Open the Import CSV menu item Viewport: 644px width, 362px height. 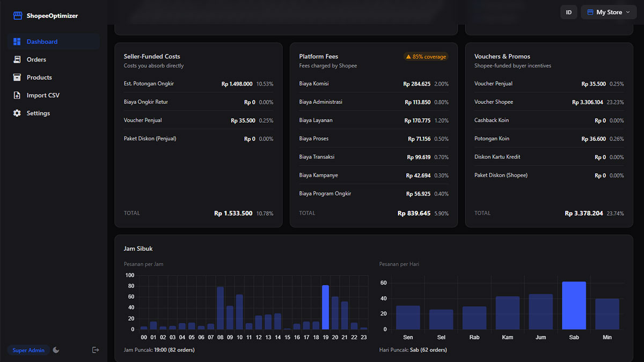point(53,95)
